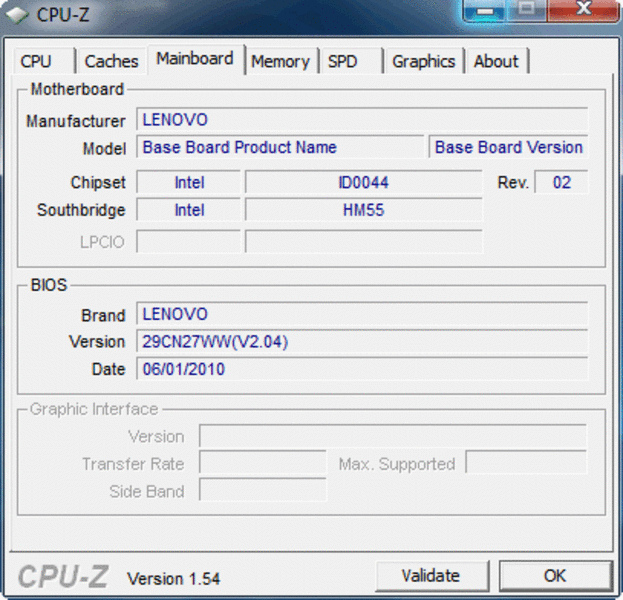Go to the About tab

497,61
